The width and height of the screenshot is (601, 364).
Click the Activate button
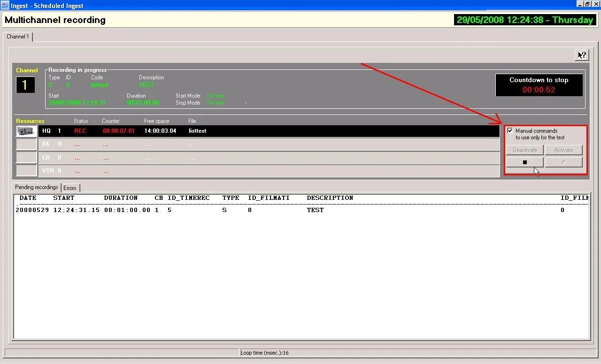[x=563, y=150]
